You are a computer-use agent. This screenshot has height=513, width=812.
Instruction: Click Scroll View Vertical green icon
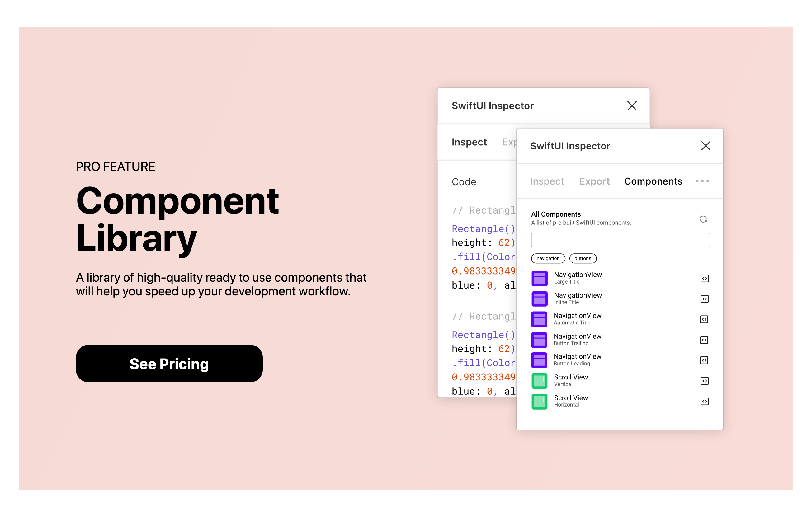(539, 381)
